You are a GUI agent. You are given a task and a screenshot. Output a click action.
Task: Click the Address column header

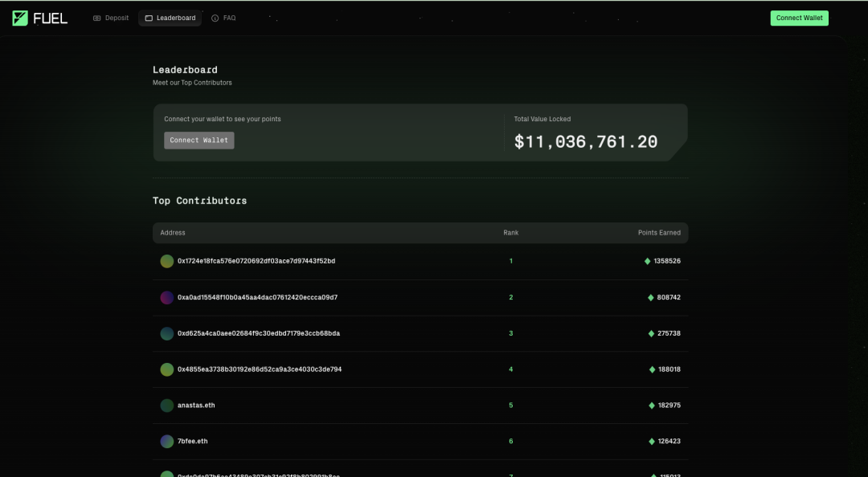pyautogui.click(x=173, y=233)
